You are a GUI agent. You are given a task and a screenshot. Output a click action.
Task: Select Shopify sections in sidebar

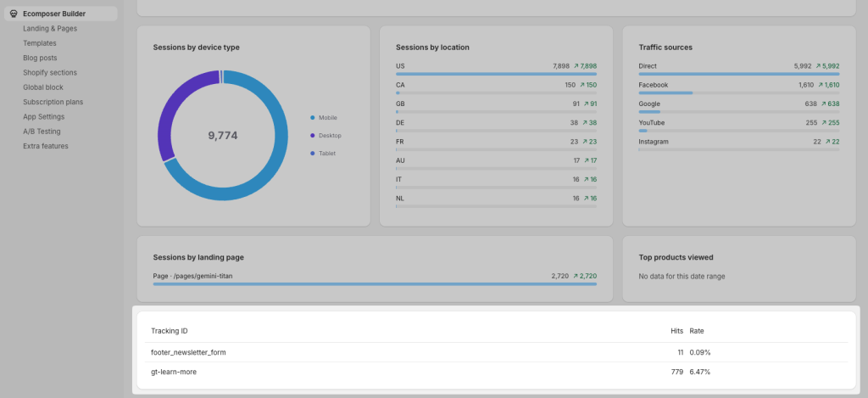tap(50, 72)
